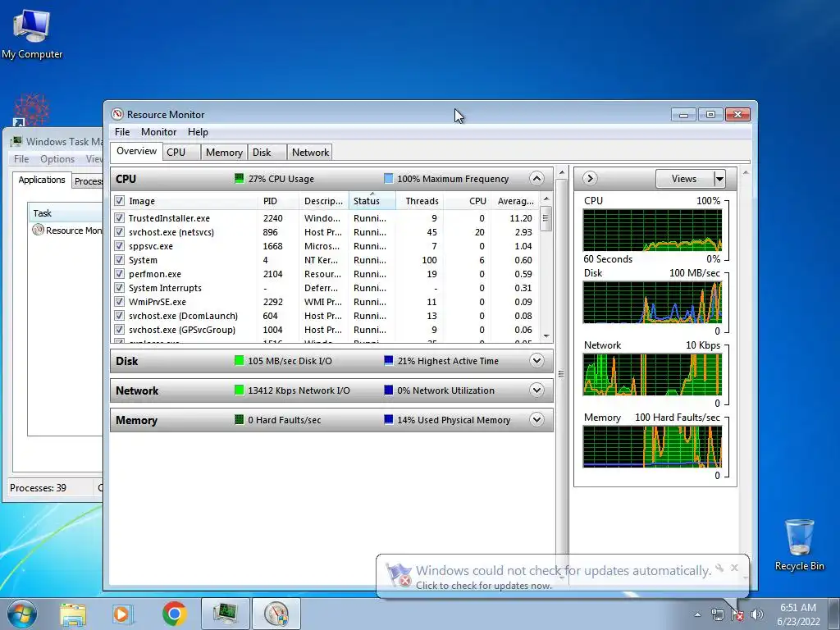
Task: Open Windows Explorer from the taskbar
Action: click(x=73, y=614)
